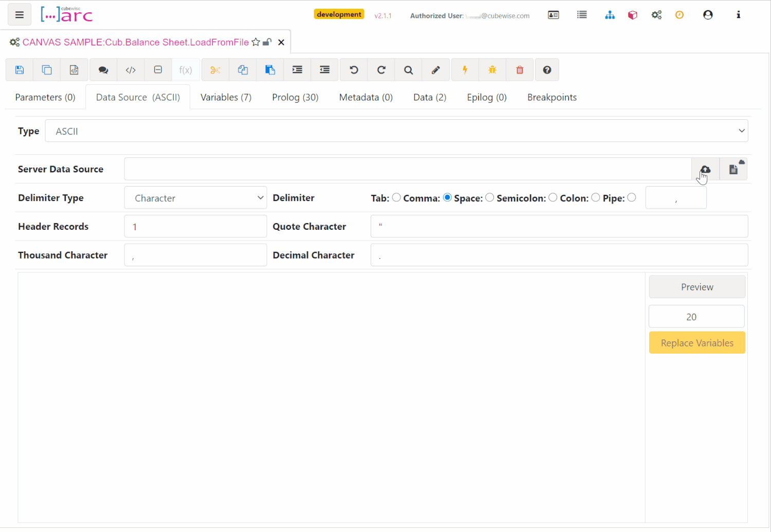The image size is (771, 532).
Task: Select the Tab delimiter radio button
Action: pos(396,197)
